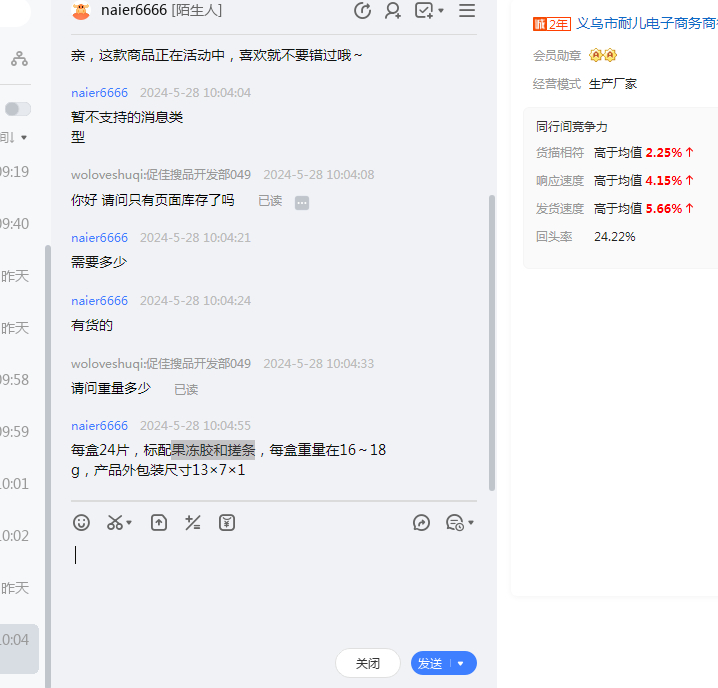Click the 发送 send button
This screenshot has width=718, height=688.
point(430,663)
